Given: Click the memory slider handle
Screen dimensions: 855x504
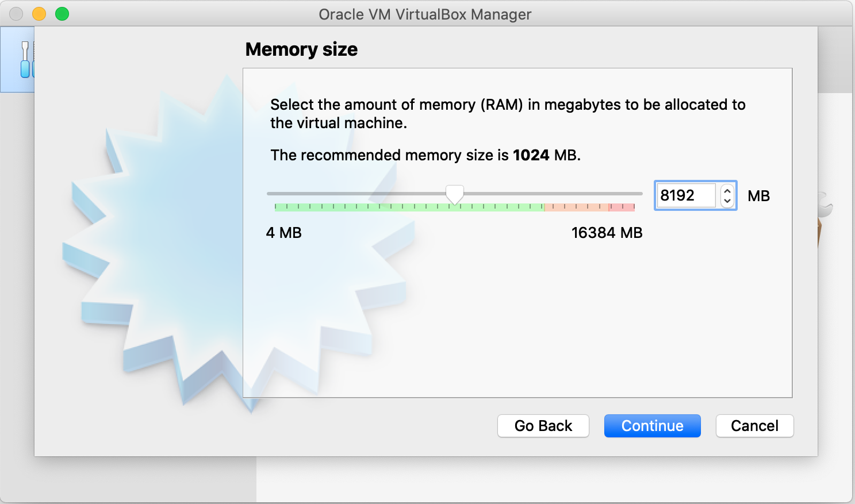Looking at the screenshot, I should click(455, 195).
